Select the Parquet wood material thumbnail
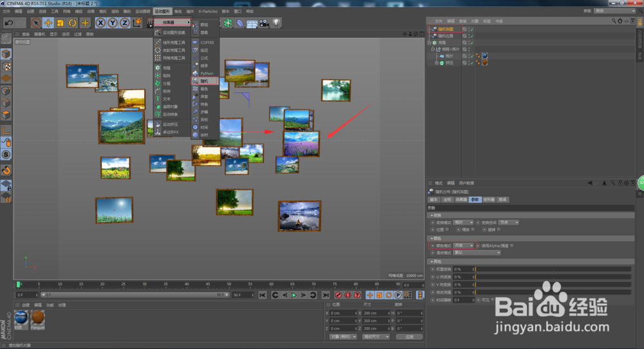 click(38, 318)
